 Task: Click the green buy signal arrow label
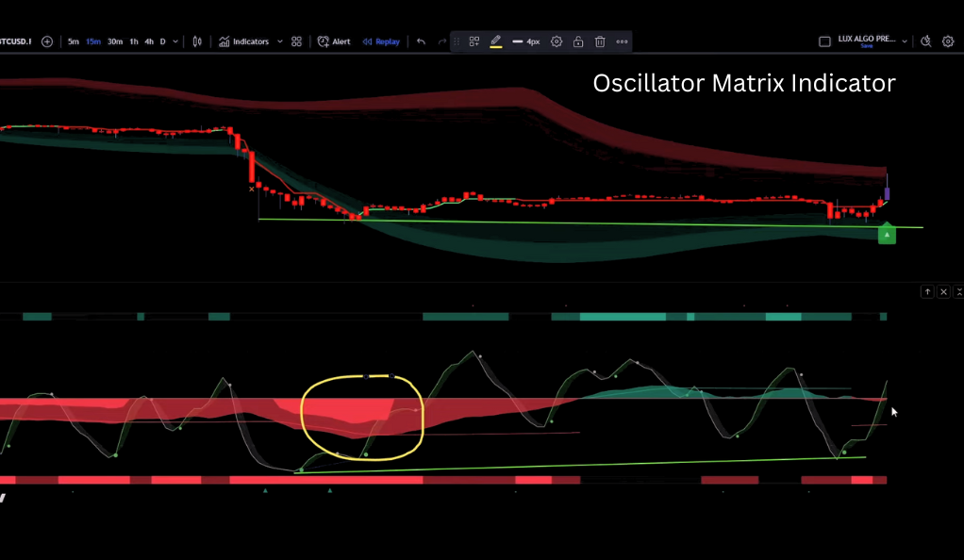pos(887,235)
